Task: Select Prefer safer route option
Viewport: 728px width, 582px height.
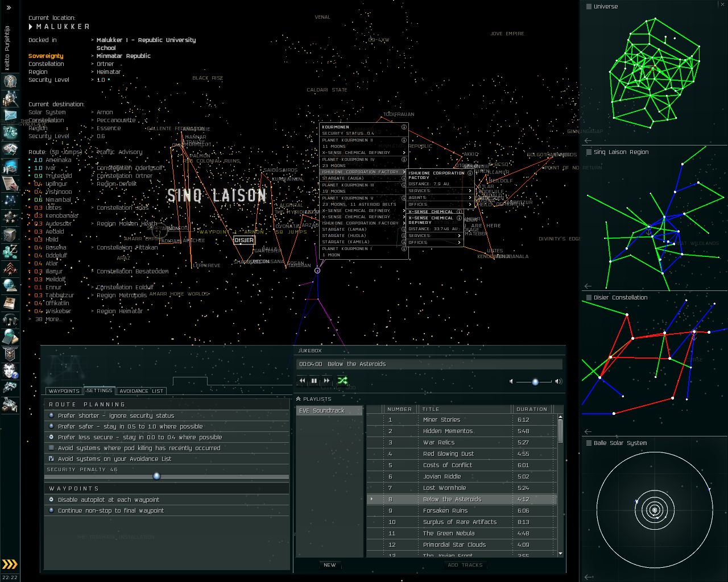Action: click(x=51, y=426)
